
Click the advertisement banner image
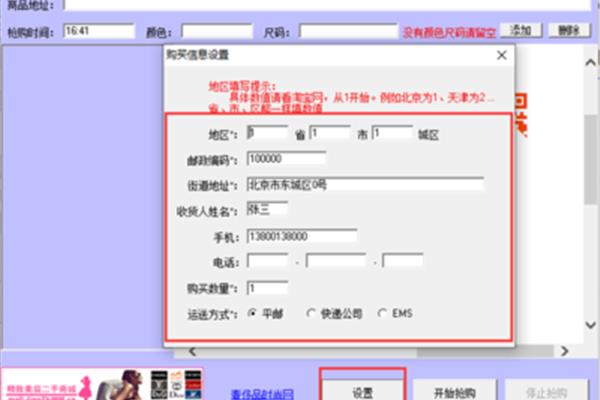103,384
